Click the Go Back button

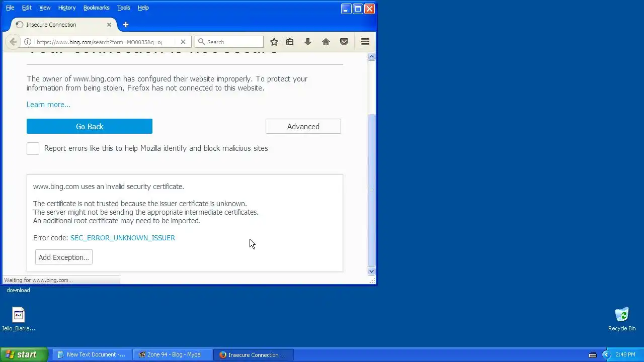click(x=90, y=126)
